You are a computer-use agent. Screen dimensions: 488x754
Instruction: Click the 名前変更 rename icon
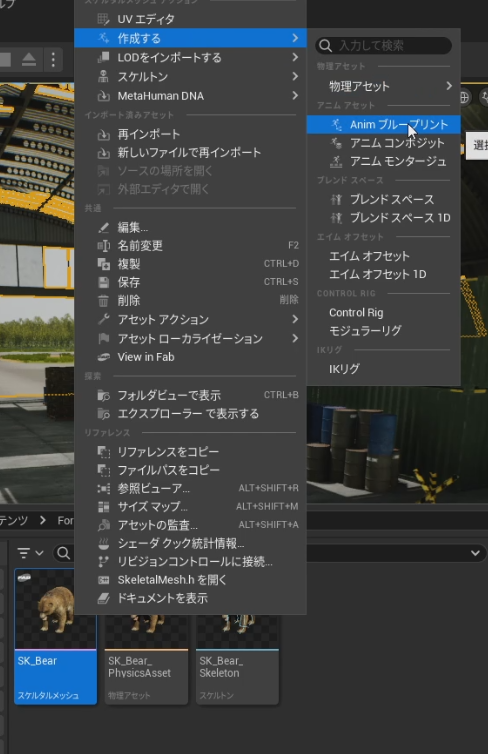103,246
